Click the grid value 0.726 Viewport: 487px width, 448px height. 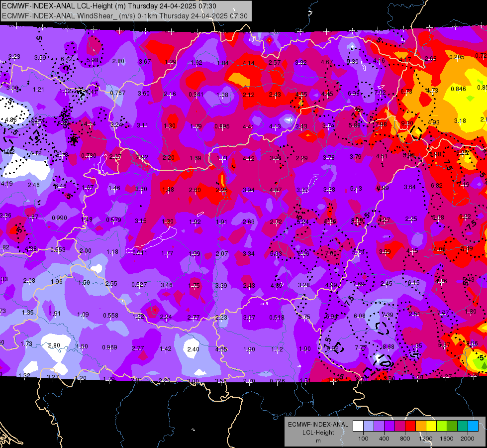coord(278,381)
